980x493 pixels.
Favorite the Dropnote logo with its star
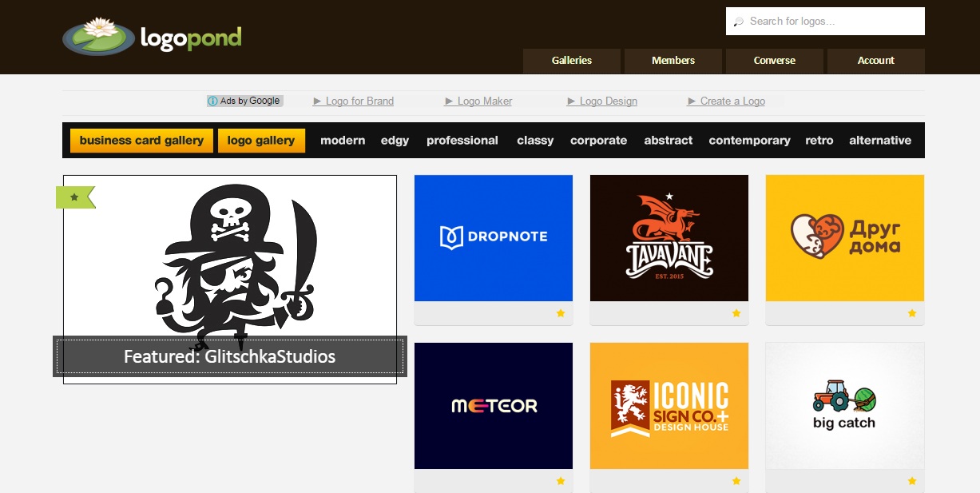(561, 313)
